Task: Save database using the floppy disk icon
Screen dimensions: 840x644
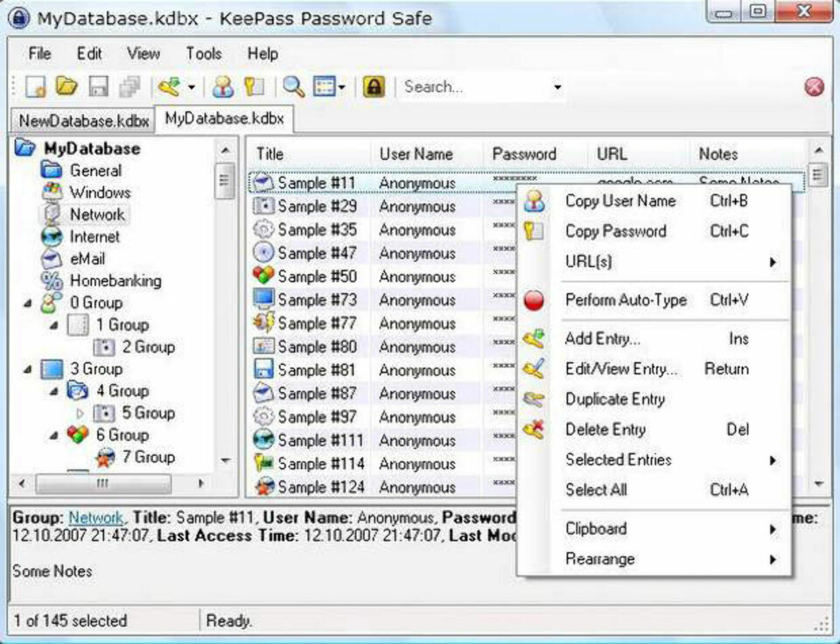Action: click(98, 87)
